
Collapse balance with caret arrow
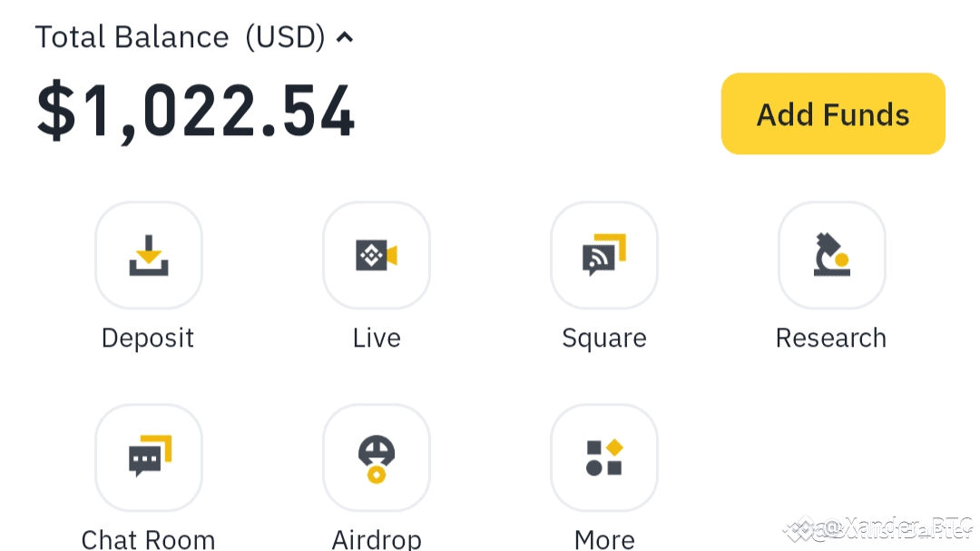pyautogui.click(x=345, y=37)
